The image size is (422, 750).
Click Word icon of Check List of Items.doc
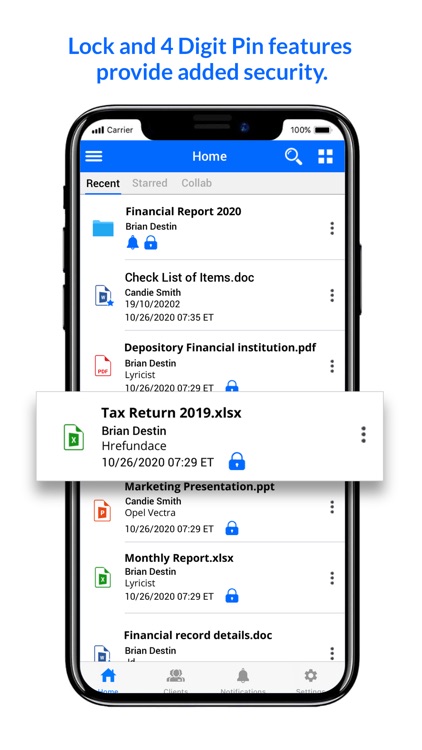pyautogui.click(x=103, y=296)
